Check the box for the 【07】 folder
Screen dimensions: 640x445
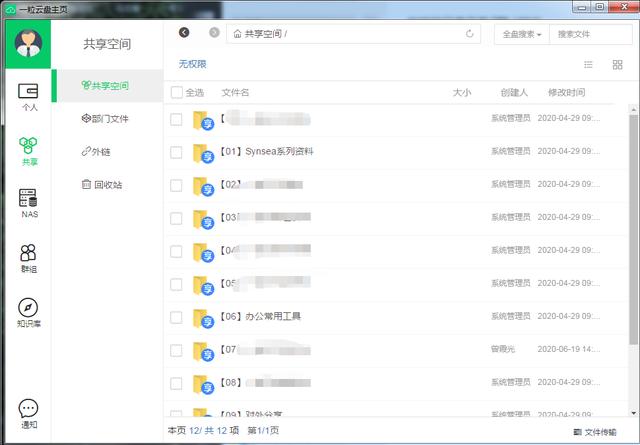pos(176,351)
